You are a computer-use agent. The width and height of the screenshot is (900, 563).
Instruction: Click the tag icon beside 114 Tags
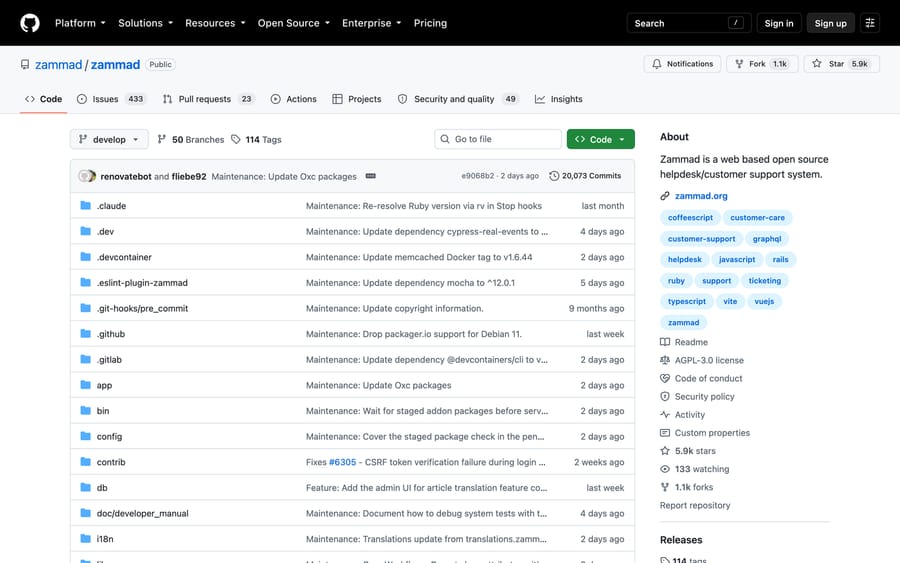(235, 139)
